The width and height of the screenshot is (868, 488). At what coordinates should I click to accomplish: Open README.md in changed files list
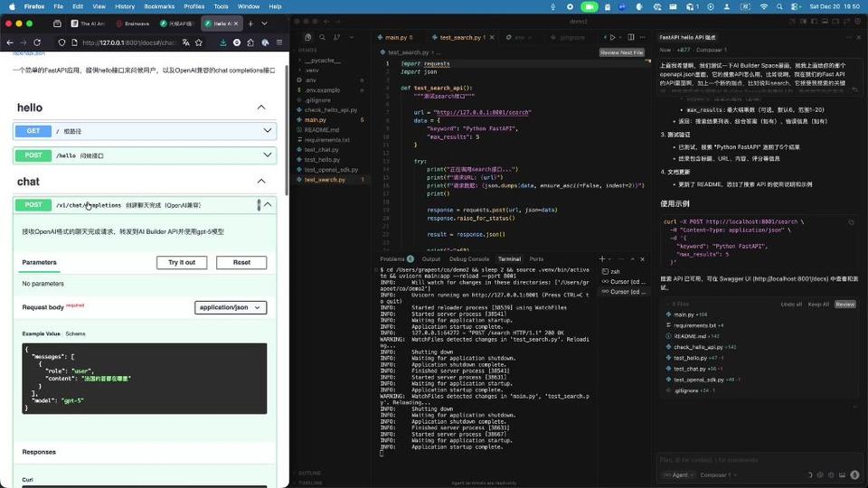point(689,336)
